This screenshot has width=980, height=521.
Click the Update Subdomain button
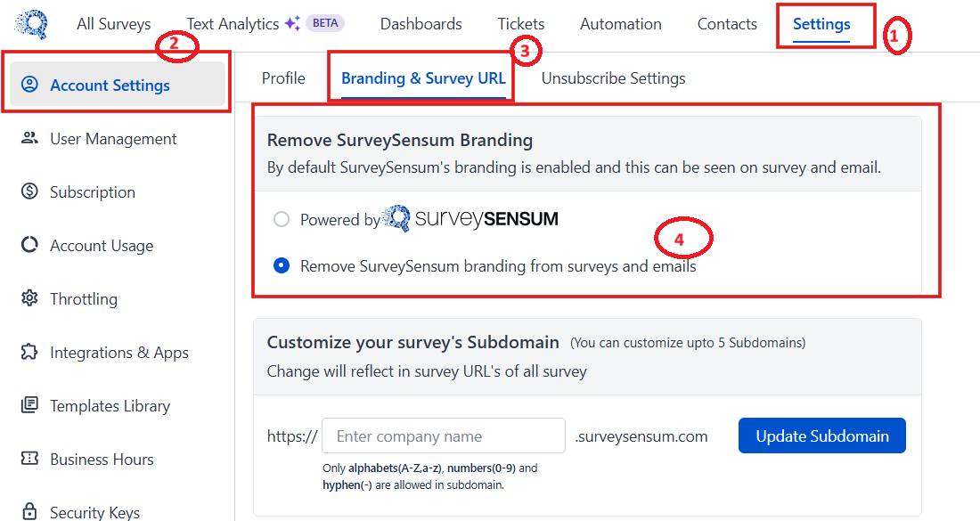[821, 436]
